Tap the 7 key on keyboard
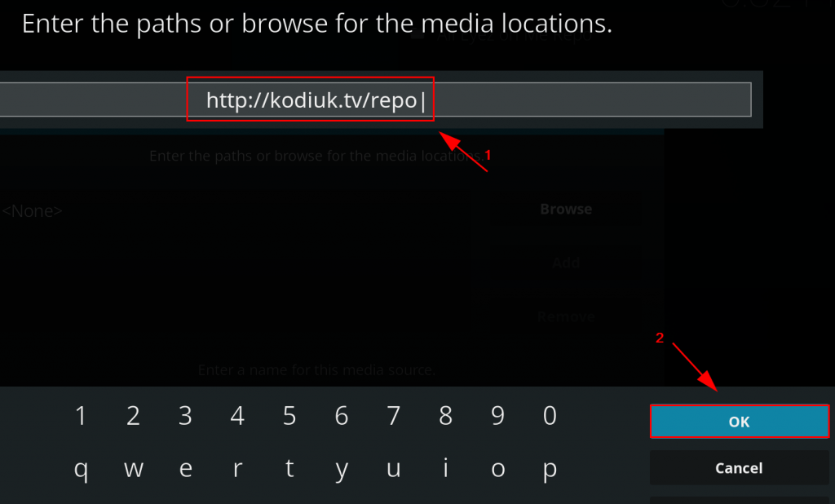The image size is (835, 504). (x=394, y=416)
